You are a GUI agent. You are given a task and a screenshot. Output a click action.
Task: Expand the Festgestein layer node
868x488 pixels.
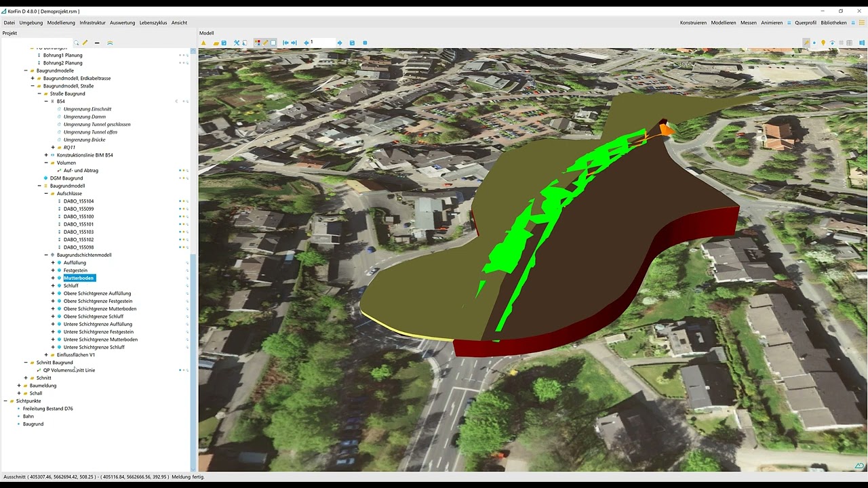pyautogui.click(x=53, y=270)
